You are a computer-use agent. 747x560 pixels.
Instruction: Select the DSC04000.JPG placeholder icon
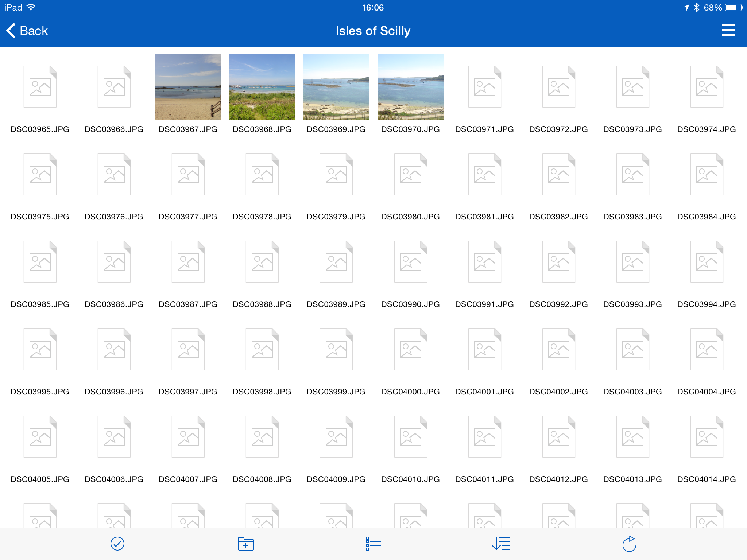[411, 349]
